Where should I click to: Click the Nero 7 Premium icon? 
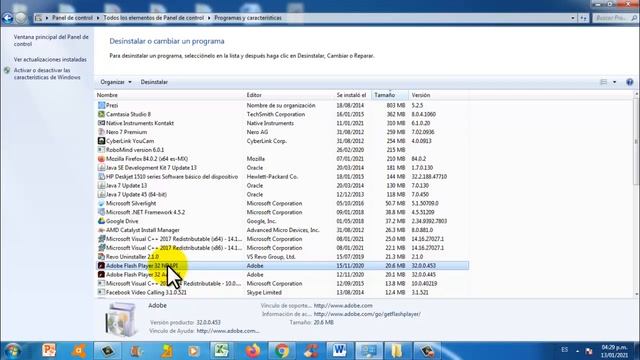tap(101, 132)
